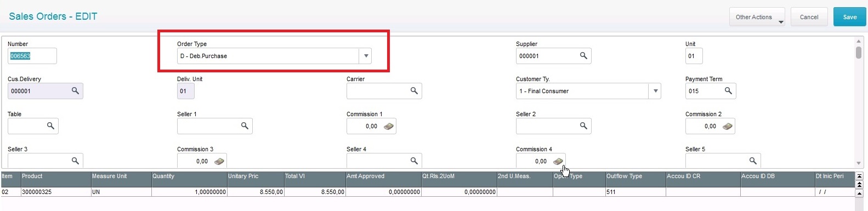Open the Seller 5 search magnifier
The width and height of the screenshot is (868, 211).
pyautogui.click(x=753, y=161)
